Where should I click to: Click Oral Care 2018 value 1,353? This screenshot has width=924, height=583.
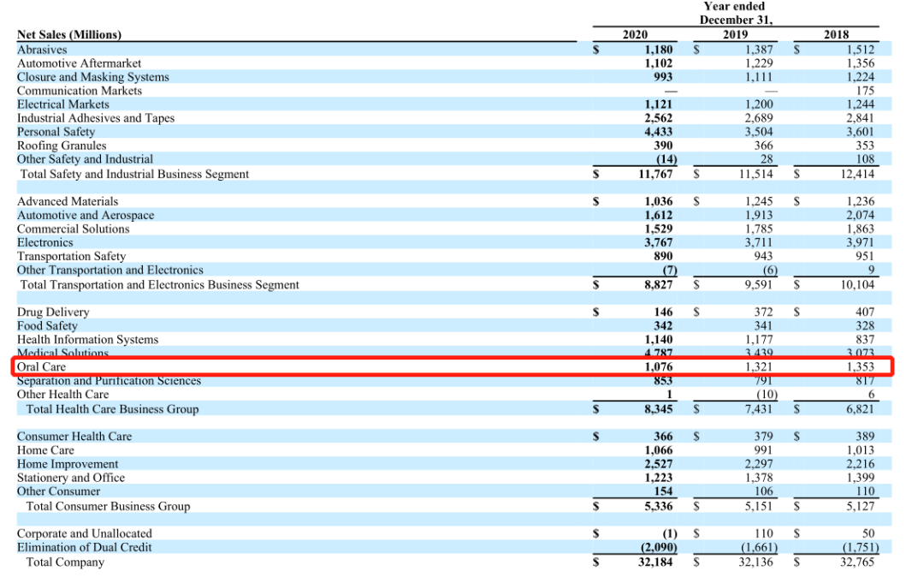pyautogui.click(x=860, y=366)
